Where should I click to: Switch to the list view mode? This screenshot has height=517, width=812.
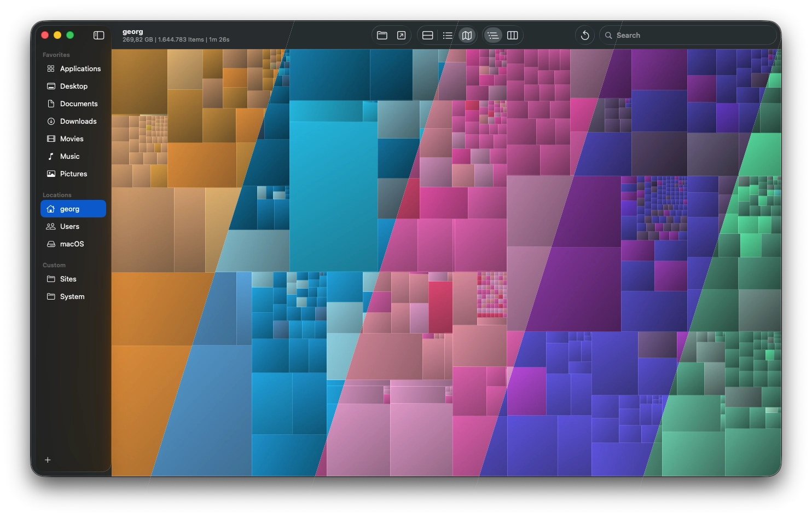pyautogui.click(x=448, y=35)
